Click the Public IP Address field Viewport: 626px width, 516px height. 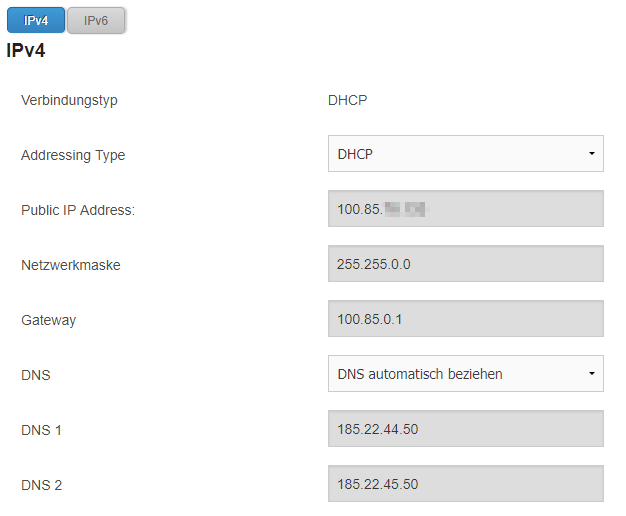466,209
